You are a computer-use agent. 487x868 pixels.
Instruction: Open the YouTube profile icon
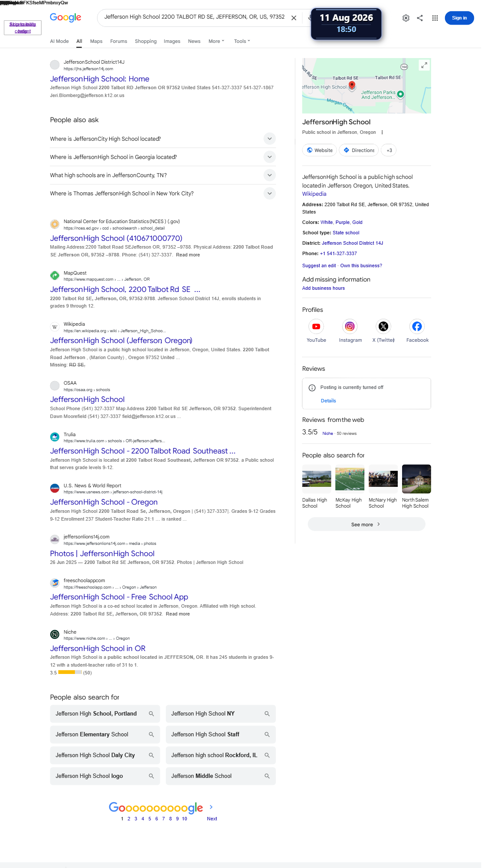point(316,327)
